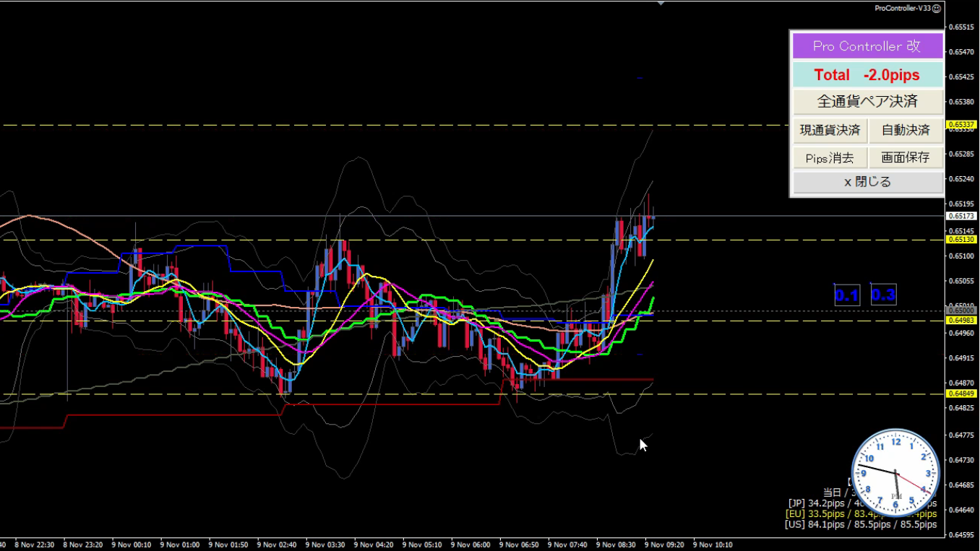
Task: Click the ProController-V33 expert label
Action: pos(902,9)
